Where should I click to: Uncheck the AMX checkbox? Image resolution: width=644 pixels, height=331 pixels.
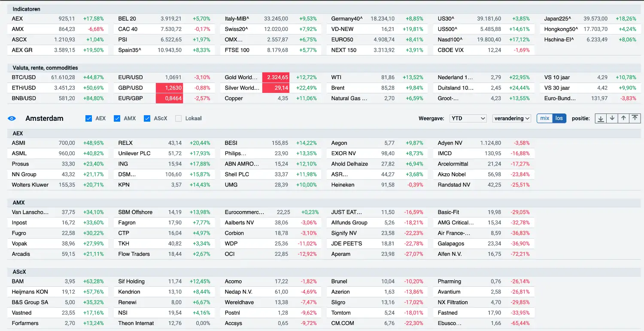click(x=117, y=119)
